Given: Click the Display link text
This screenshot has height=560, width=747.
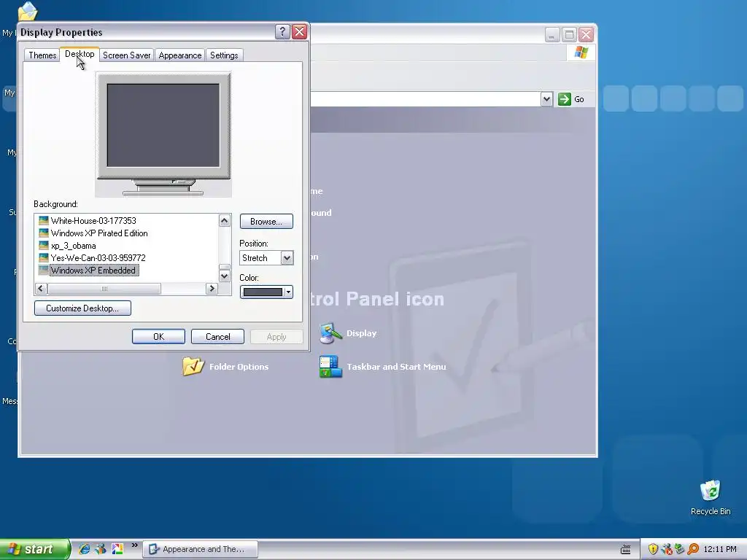Looking at the screenshot, I should [x=361, y=333].
